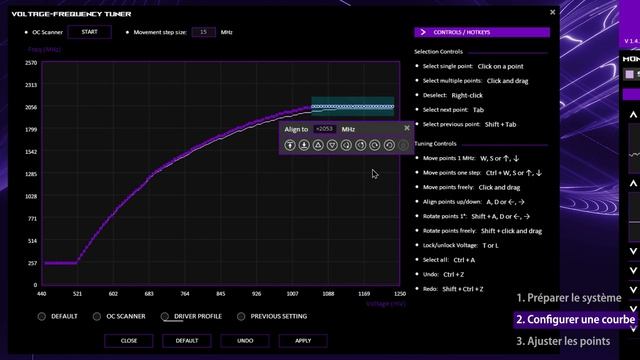The image size is (640, 360).
Task: Click the flat curve segment at 257 MHz
Action: click(x=60, y=263)
